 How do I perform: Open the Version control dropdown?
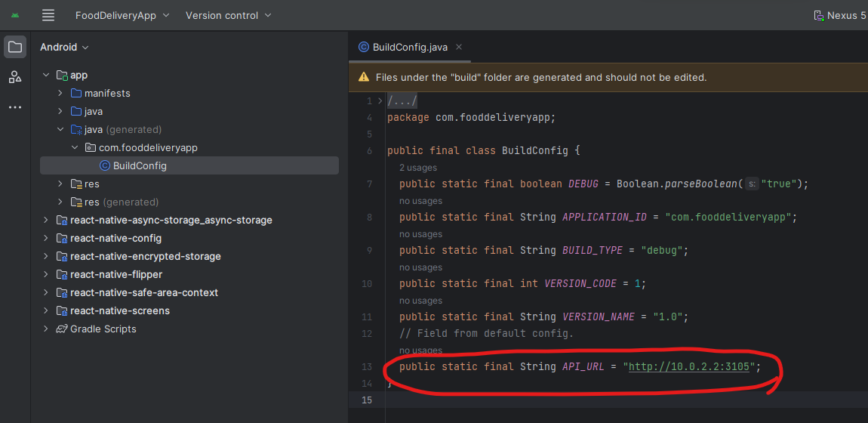tap(229, 16)
